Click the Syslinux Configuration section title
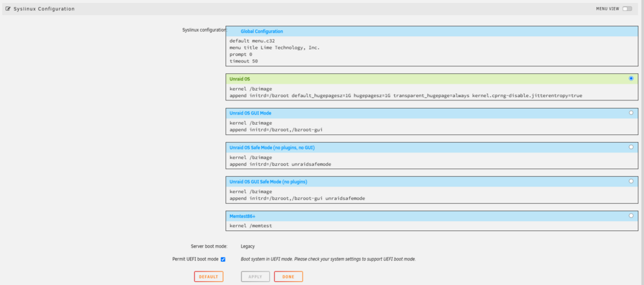The width and height of the screenshot is (644, 285). tap(44, 8)
